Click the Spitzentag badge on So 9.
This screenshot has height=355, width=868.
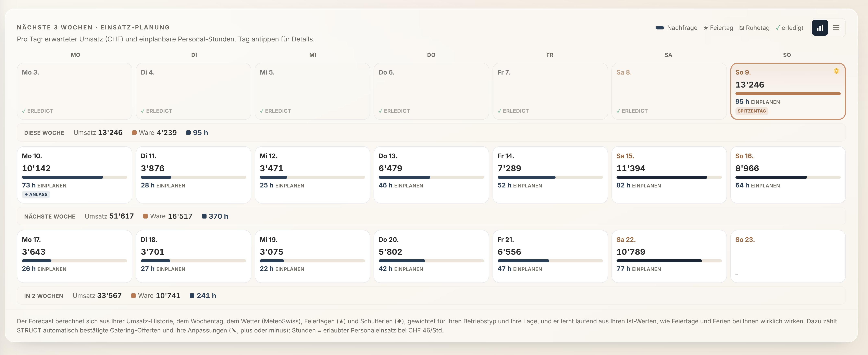coord(751,111)
